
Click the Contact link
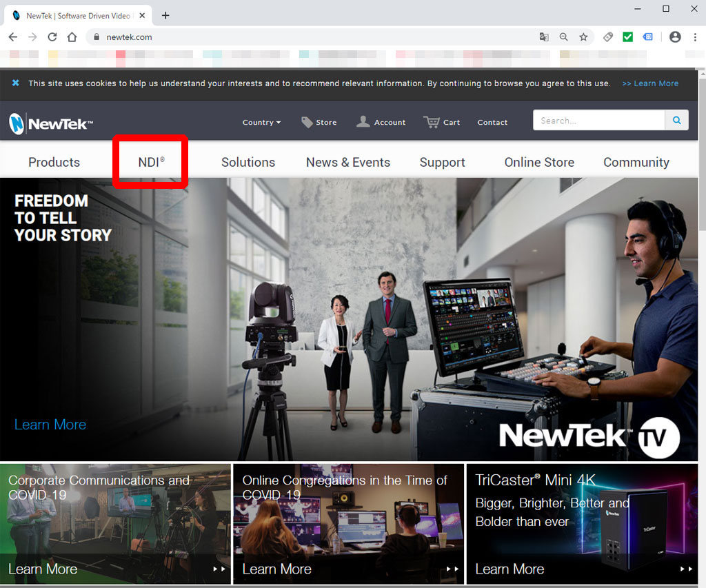point(492,123)
